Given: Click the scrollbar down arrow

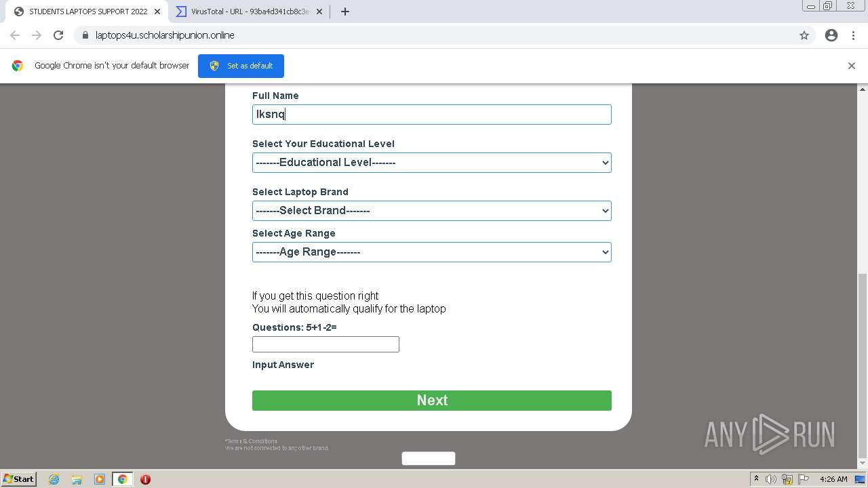Looking at the screenshot, I should coord(863,464).
